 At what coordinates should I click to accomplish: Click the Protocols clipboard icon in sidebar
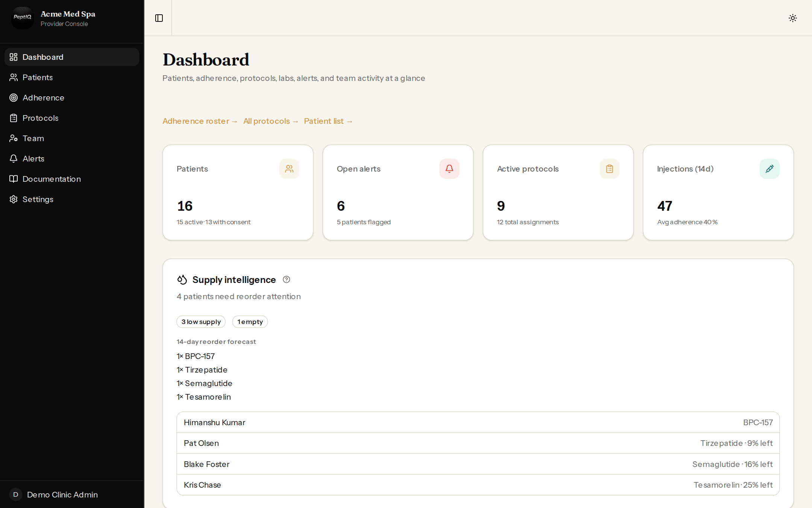point(14,118)
